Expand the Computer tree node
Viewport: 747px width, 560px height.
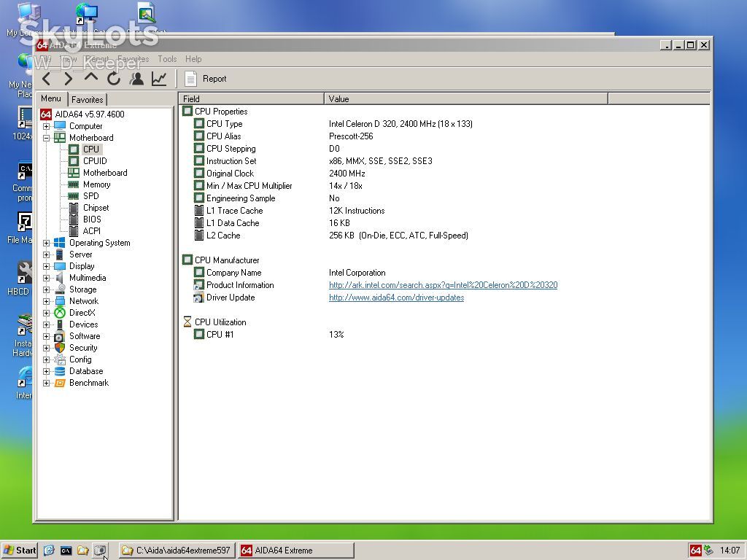[46, 126]
